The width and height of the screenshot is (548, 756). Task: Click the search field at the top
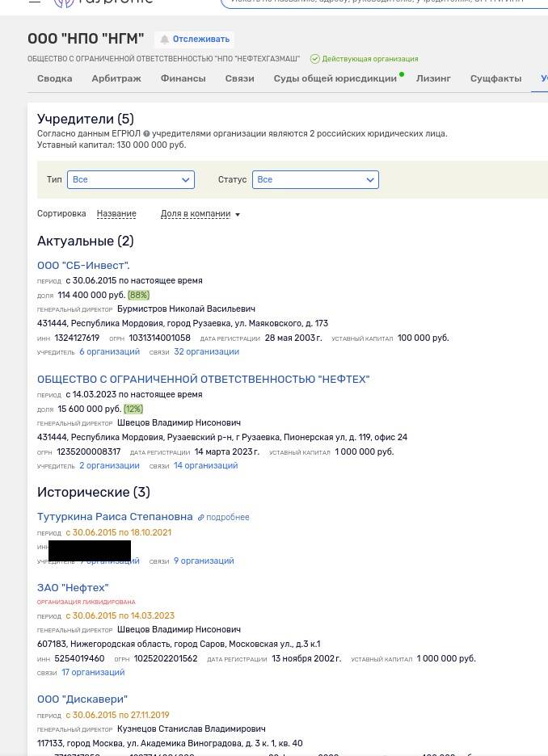(x=380, y=2)
